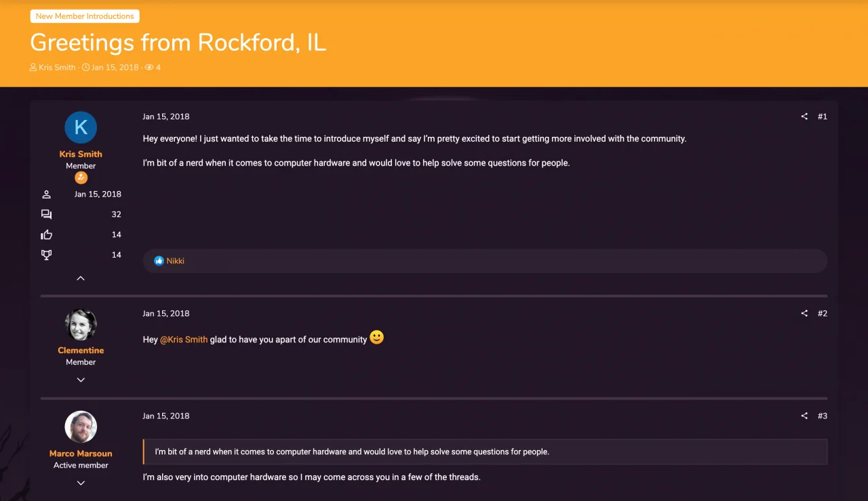
Task: Click Kris Smith's blue K avatar
Action: (x=81, y=127)
